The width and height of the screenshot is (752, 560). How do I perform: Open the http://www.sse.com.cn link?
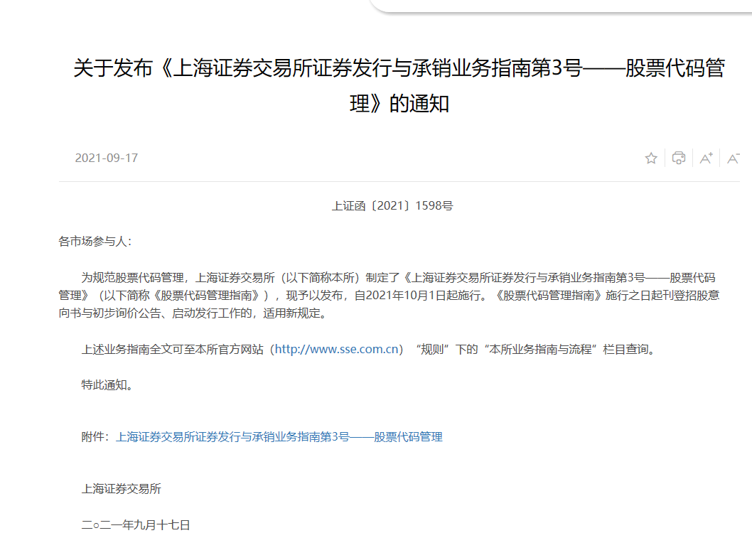pyautogui.click(x=335, y=350)
